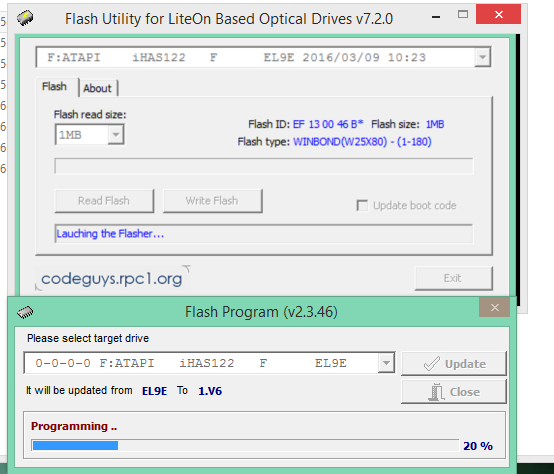Click the checkmark icon on Update button
Screen dimensions: 554x474
(431, 363)
